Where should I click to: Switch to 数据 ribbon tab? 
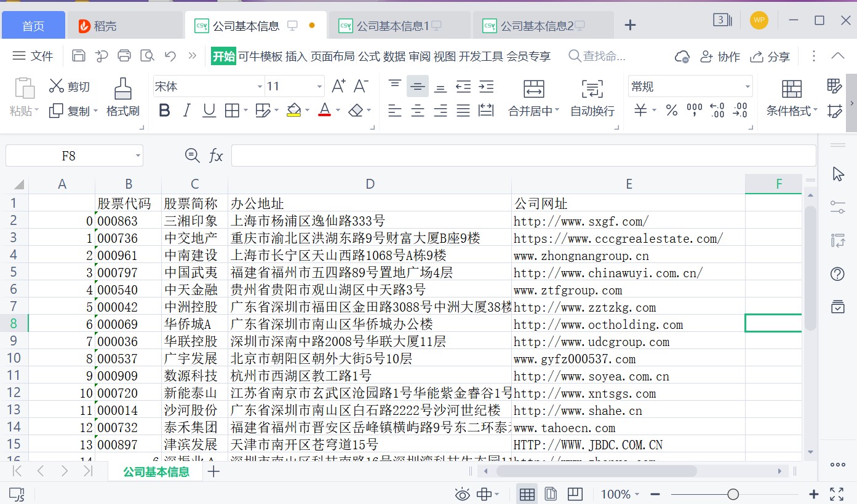point(394,57)
